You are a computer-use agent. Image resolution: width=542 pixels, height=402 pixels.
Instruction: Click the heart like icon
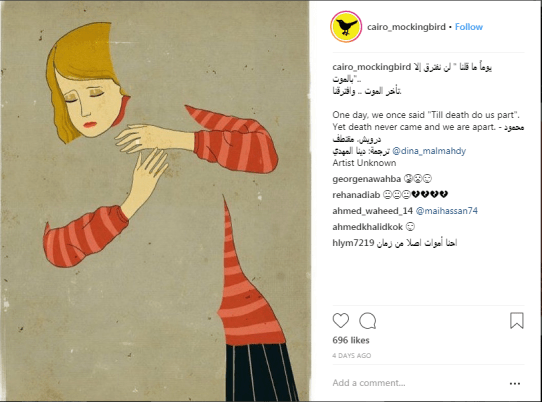pyautogui.click(x=341, y=320)
